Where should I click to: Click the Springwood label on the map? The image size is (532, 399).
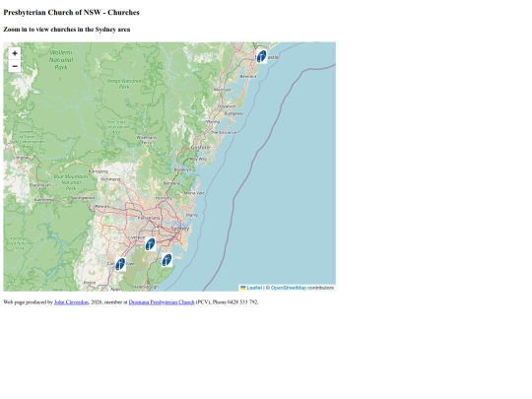click(x=83, y=198)
